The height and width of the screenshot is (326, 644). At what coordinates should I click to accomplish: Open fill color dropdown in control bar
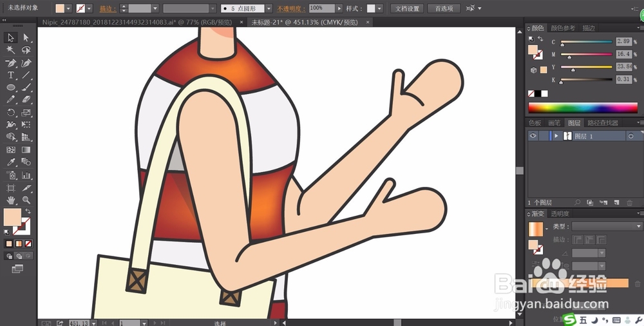[69, 8]
